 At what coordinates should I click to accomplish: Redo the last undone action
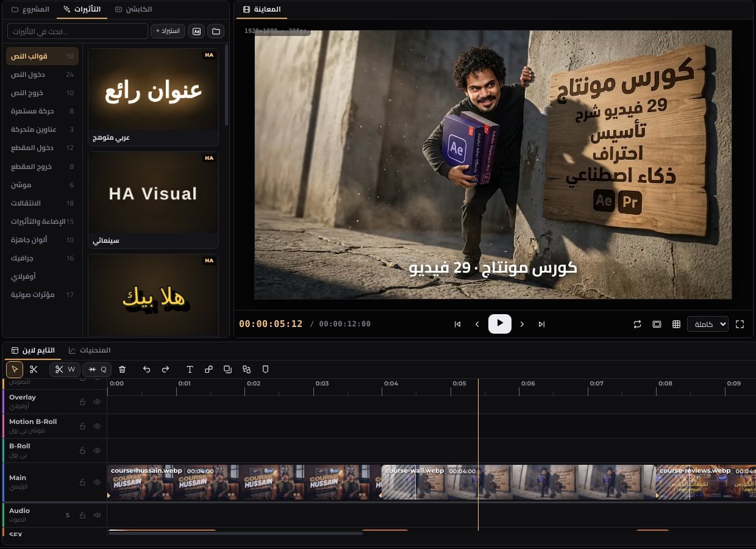point(165,369)
